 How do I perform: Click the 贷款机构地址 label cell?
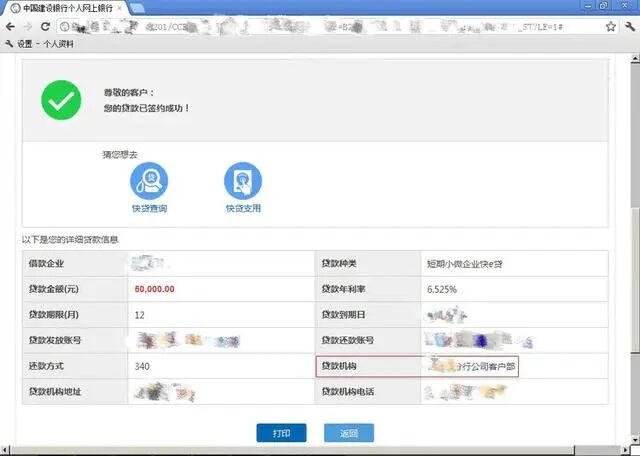pyautogui.click(x=75, y=391)
